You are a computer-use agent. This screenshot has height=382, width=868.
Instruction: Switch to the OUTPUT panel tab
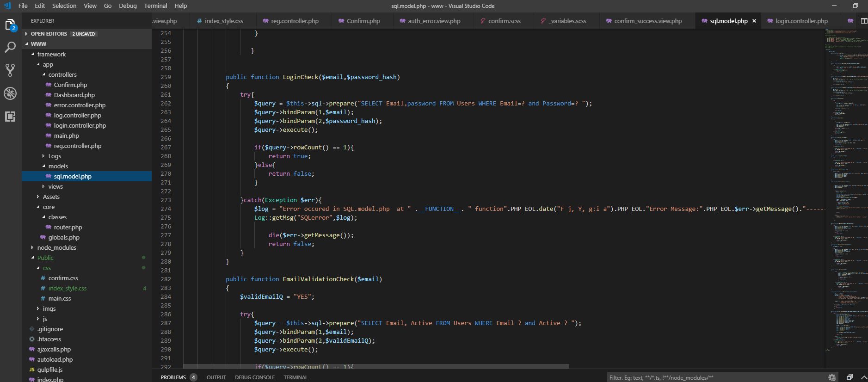click(x=216, y=377)
